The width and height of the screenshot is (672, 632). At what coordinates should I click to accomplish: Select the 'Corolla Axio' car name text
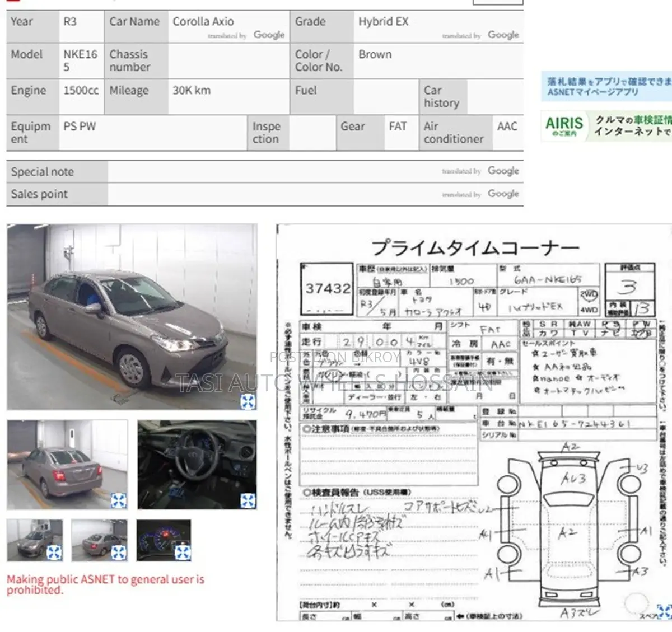pyautogui.click(x=203, y=21)
